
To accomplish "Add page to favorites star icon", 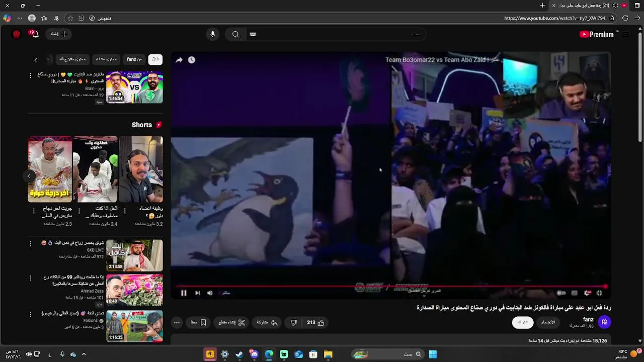I will (70, 18).
